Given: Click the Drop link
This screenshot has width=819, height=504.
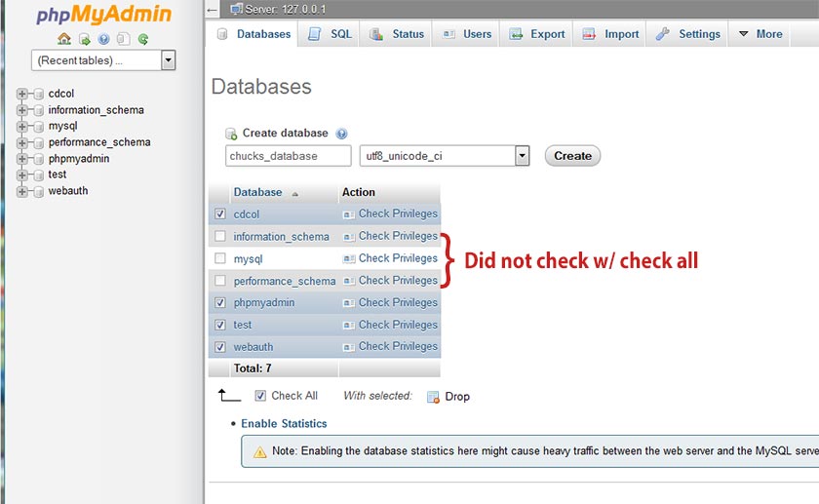Looking at the screenshot, I should [x=457, y=397].
